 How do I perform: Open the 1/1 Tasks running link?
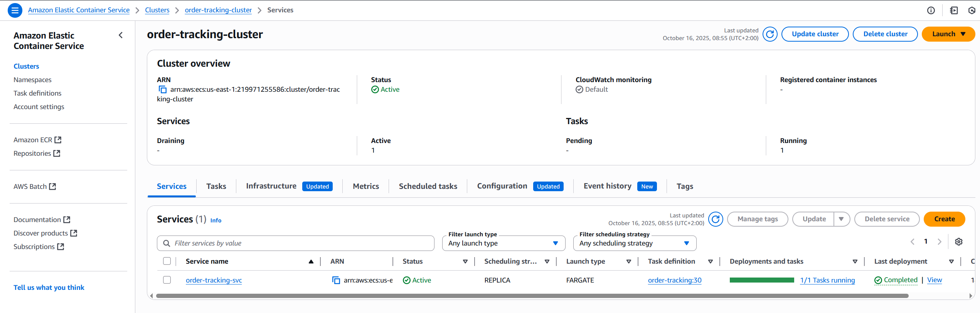[x=827, y=281]
